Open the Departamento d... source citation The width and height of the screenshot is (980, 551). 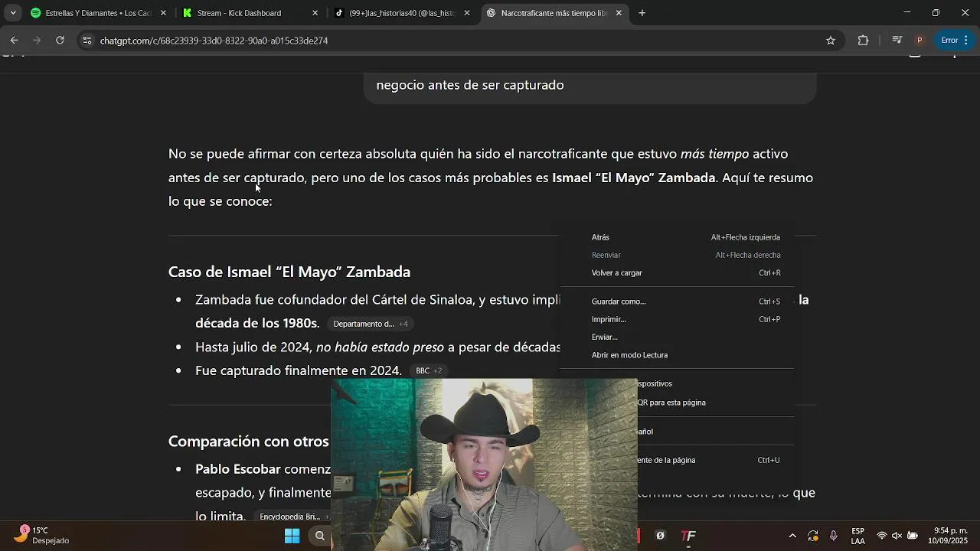coord(371,324)
